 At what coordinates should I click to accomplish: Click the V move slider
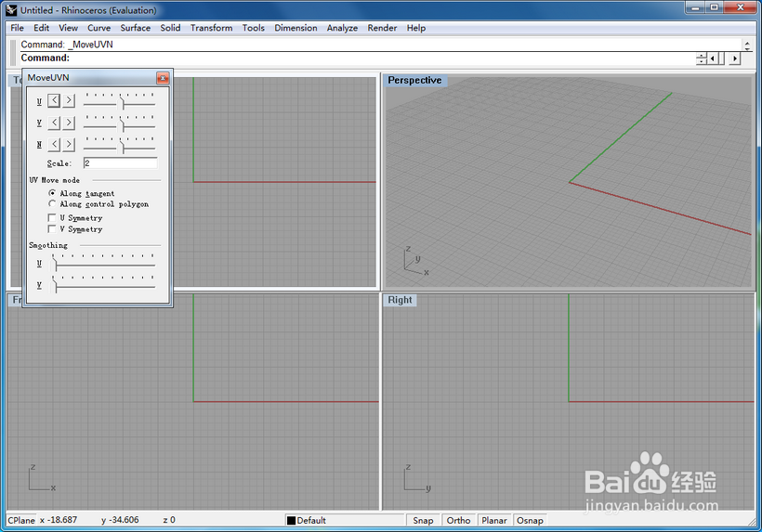119,123
